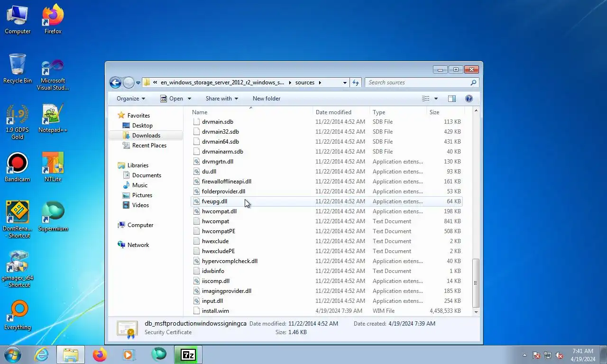Select Favorites in the navigation pane
607x364 pixels.
[138, 116]
